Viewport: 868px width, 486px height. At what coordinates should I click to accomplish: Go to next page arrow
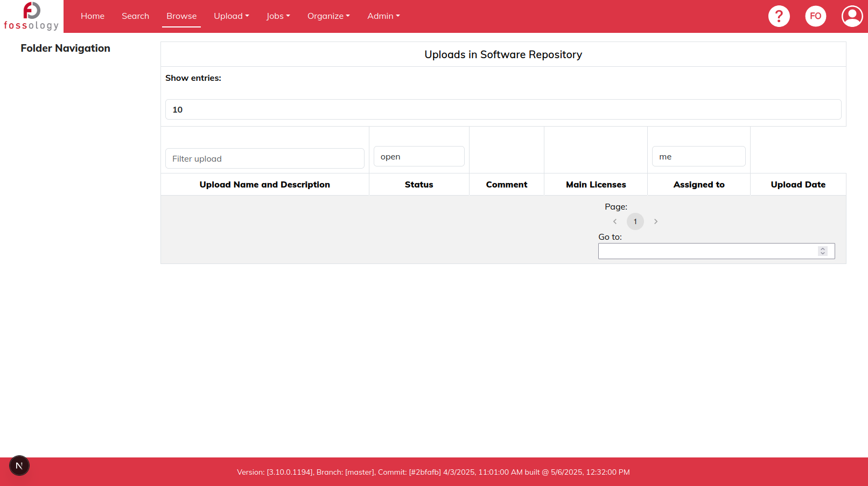click(656, 221)
